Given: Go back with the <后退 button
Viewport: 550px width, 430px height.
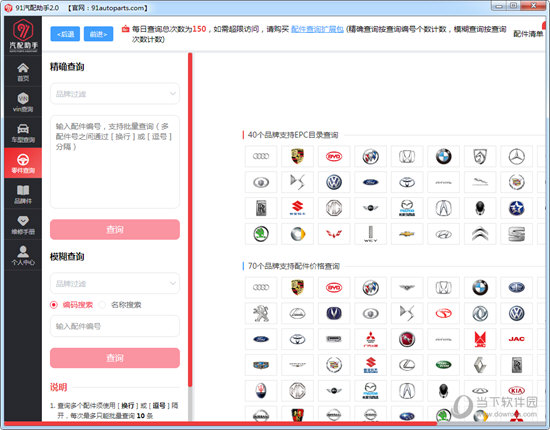Looking at the screenshot, I should pyautogui.click(x=65, y=34).
